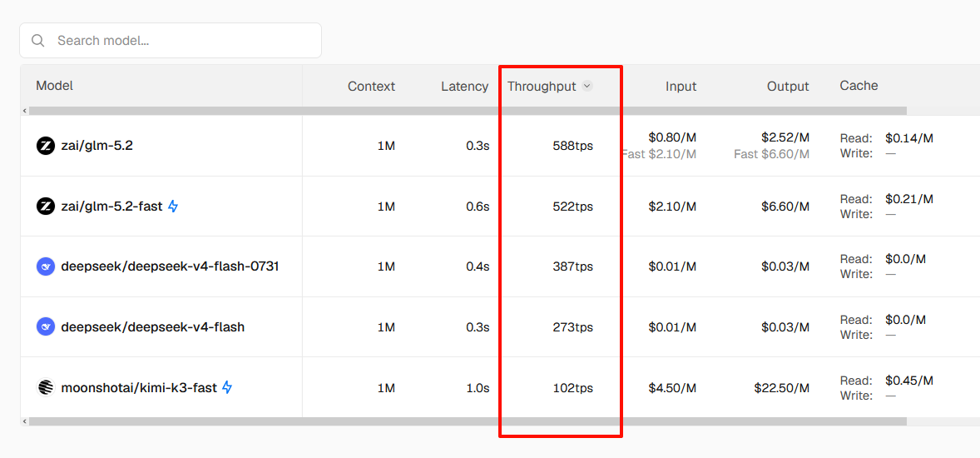Click the $22.50/M output price
This screenshot has height=458, width=980.
coord(782,388)
